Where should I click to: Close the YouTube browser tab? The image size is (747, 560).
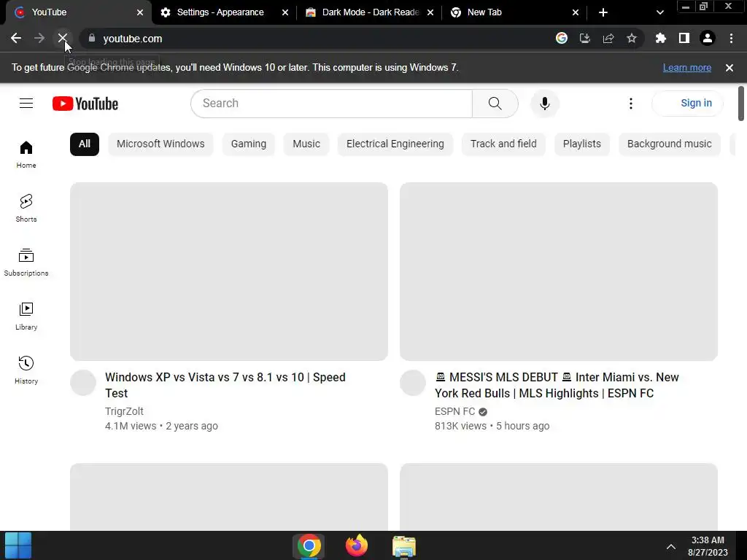[140, 12]
